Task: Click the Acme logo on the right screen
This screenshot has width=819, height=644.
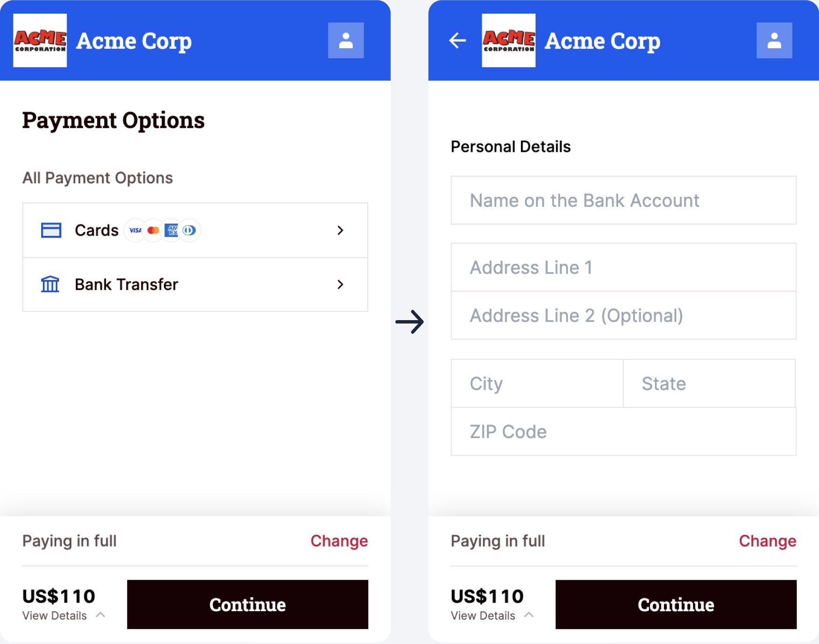Action: (508, 40)
